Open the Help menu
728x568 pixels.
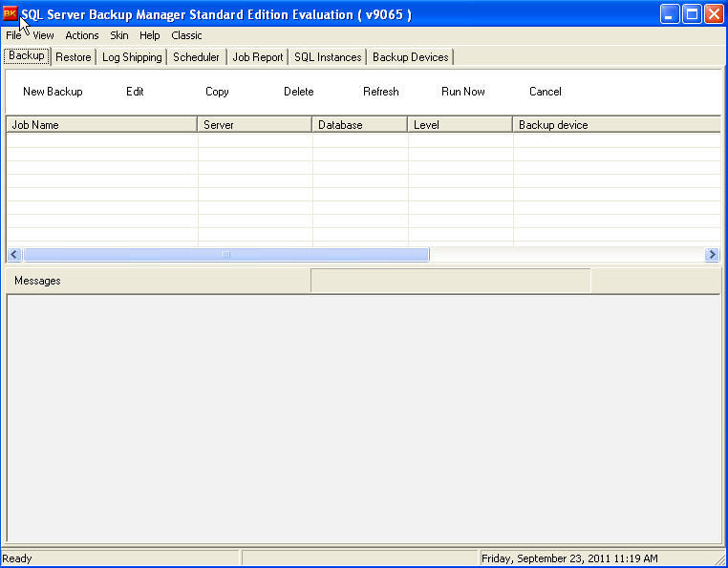pyautogui.click(x=149, y=35)
